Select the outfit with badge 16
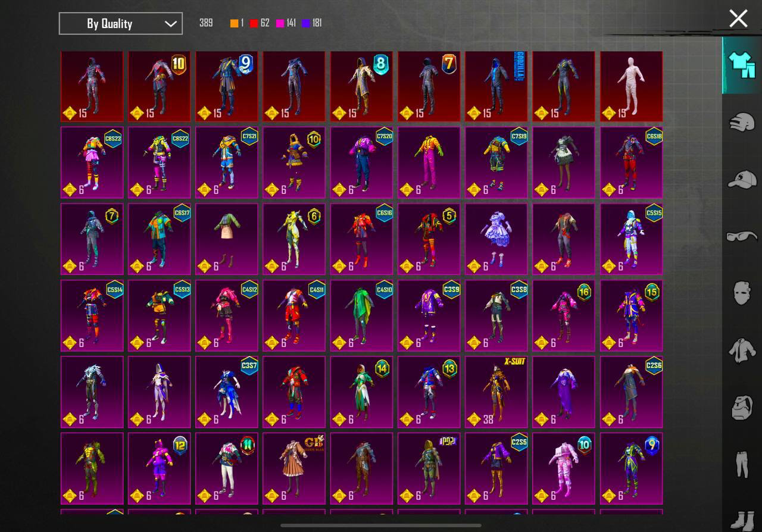This screenshot has width=762, height=532. 564,315
